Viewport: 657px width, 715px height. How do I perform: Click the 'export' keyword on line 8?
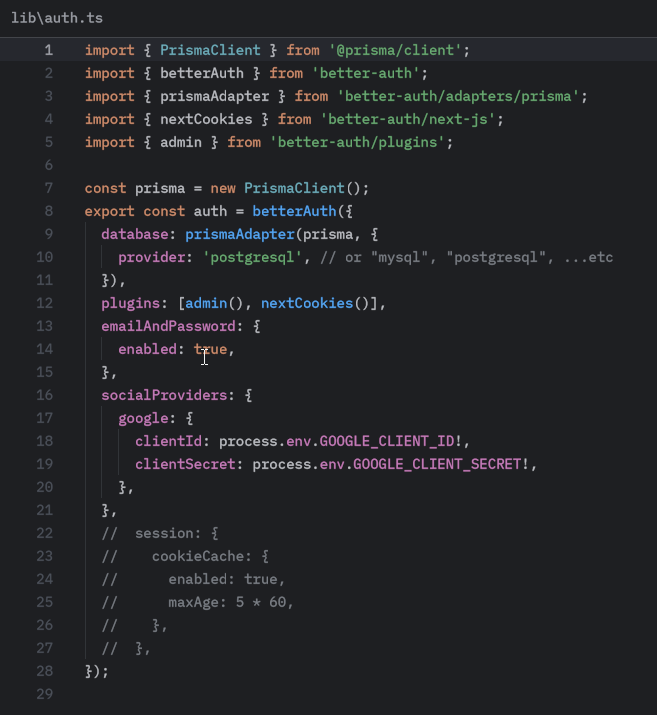[109, 211]
